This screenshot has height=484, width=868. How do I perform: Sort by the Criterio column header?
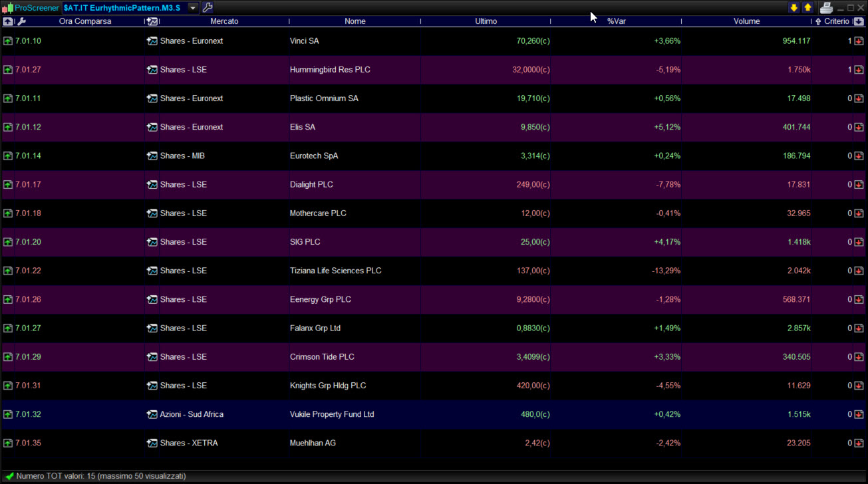[837, 21]
